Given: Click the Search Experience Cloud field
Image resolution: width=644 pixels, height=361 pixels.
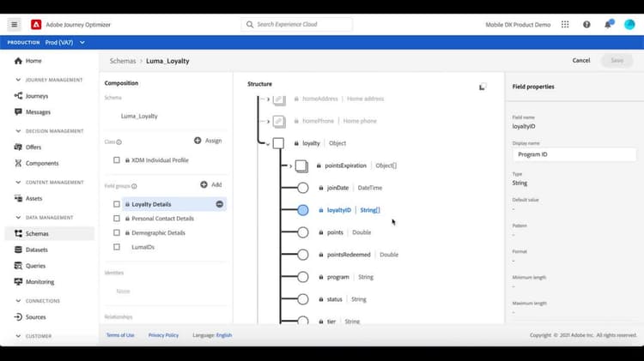Looking at the screenshot, I should click(296, 25).
